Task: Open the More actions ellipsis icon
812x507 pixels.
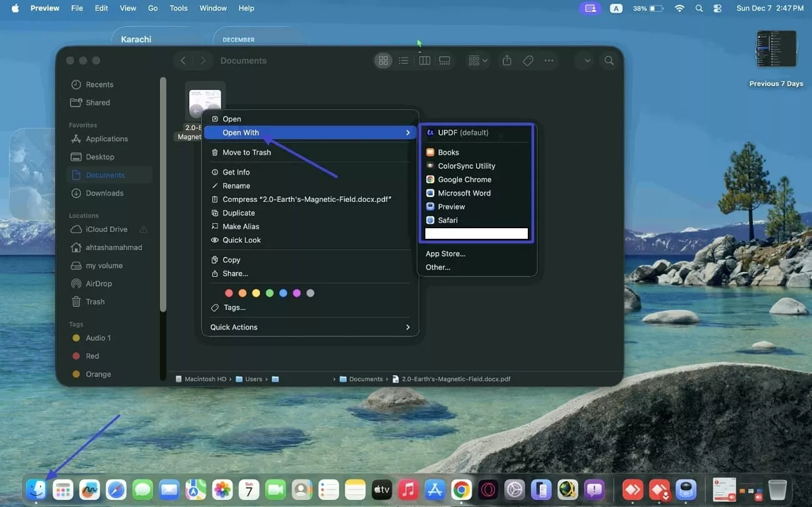Action: [549, 60]
